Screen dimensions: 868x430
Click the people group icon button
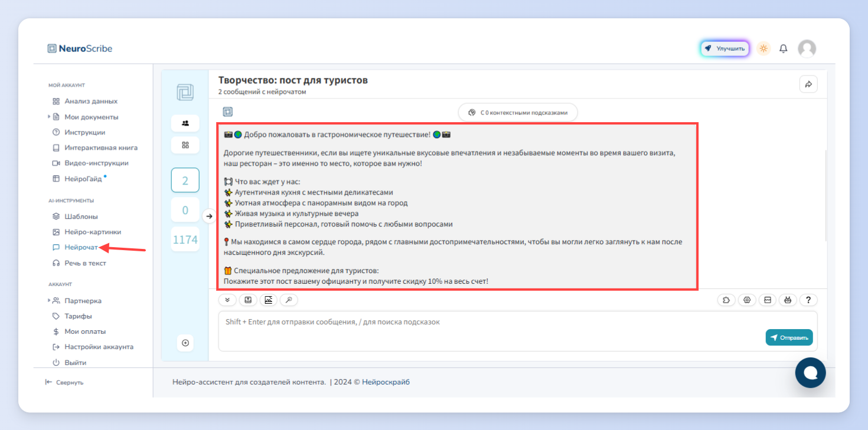pos(185,123)
